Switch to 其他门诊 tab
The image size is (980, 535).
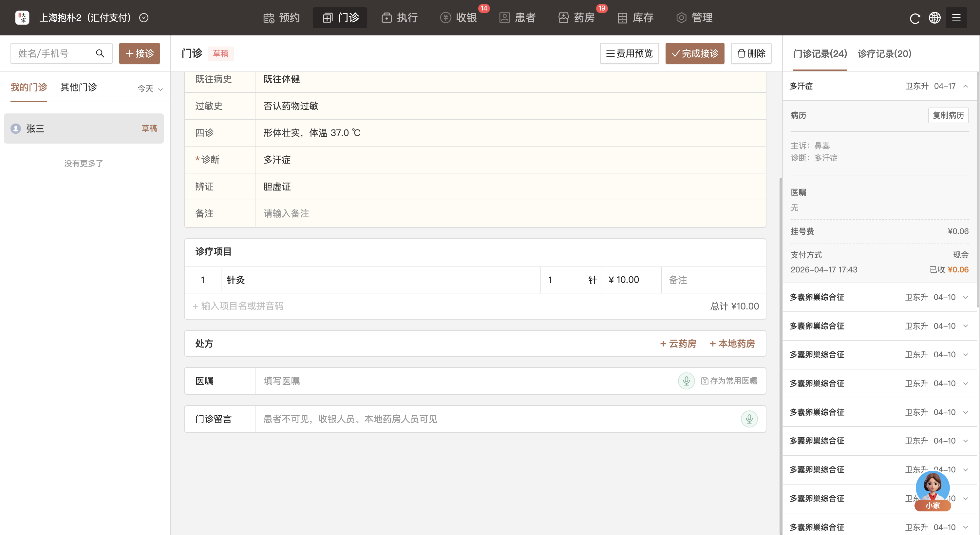pyautogui.click(x=79, y=87)
